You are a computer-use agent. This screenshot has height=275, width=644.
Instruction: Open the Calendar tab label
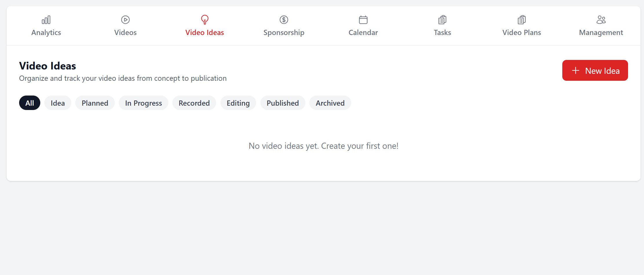coord(363,32)
